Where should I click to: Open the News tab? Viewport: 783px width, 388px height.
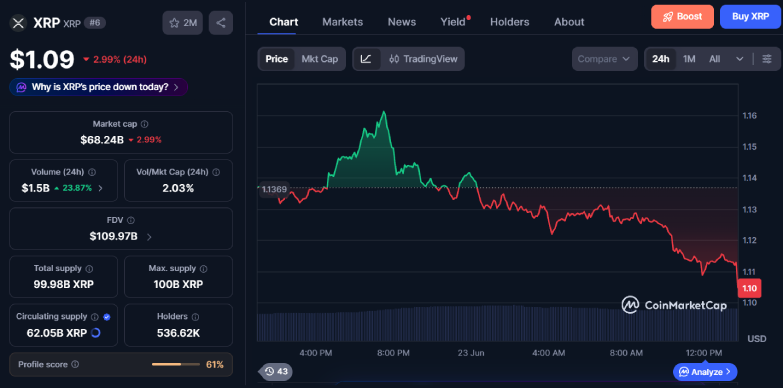coord(402,22)
